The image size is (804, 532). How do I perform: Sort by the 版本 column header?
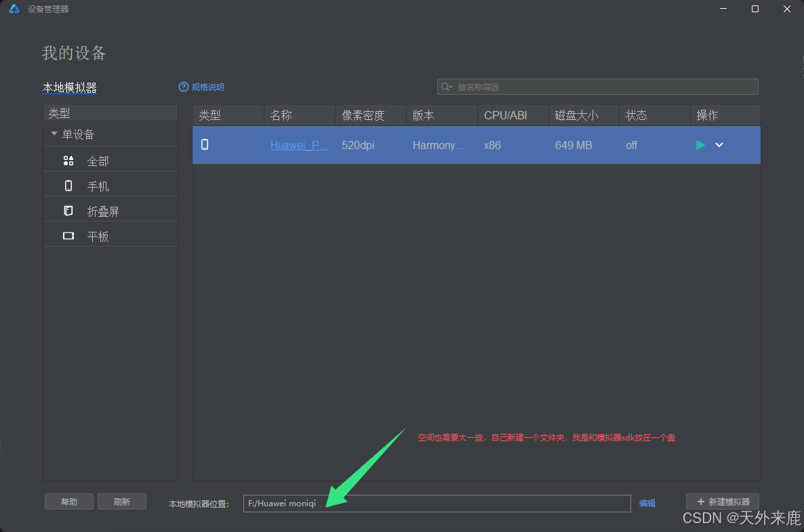[x=442, y=115]
